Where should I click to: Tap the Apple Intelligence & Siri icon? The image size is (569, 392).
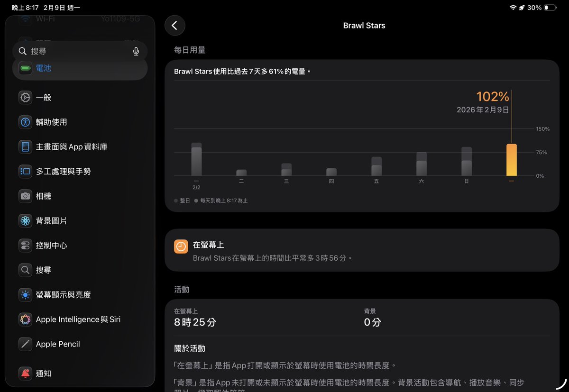coord(25,319)
